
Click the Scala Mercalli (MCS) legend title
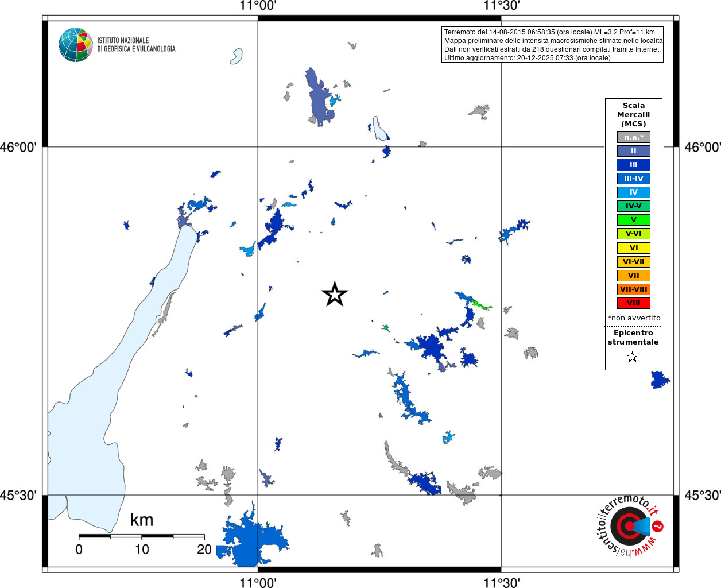(634, 115)
